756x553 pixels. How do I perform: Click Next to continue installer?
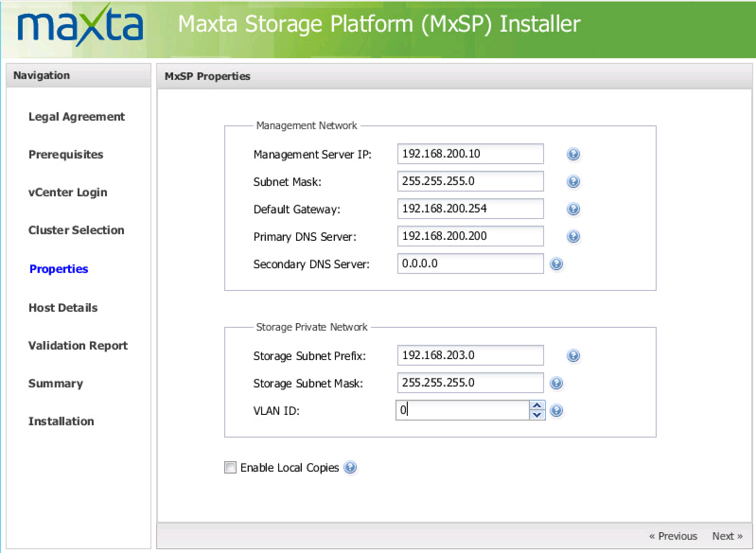point(727,536)
